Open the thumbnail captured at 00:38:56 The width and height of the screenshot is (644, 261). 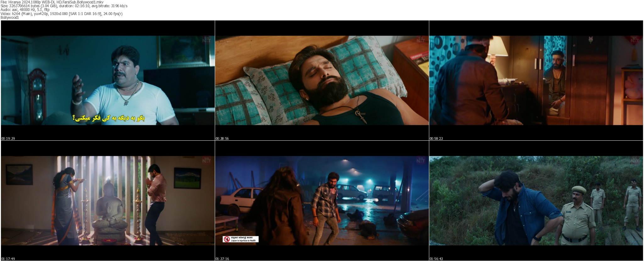click(x=322, y=80)
